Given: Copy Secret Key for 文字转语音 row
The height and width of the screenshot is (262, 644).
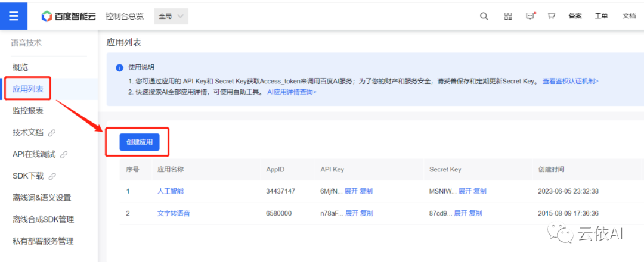Looking at the screenshot, I should coord(476,213).
